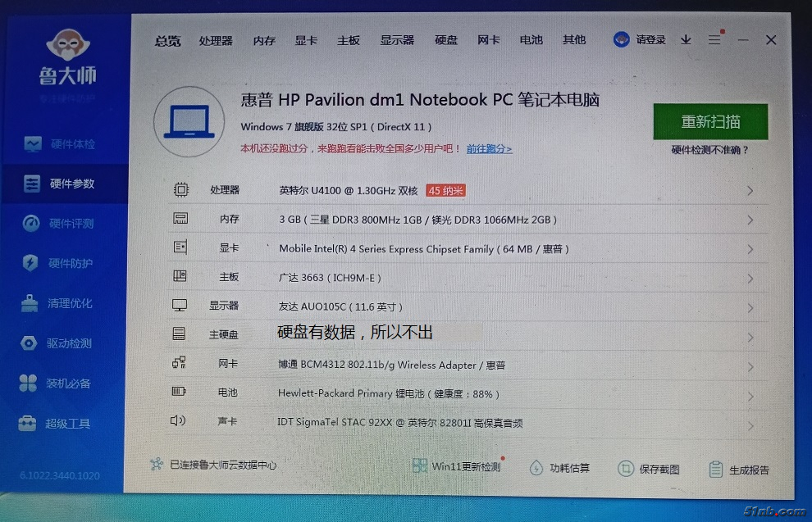Expand the 声卡 row chevron
This screenshot has width=812, height=522.
[x=750, y=426]
